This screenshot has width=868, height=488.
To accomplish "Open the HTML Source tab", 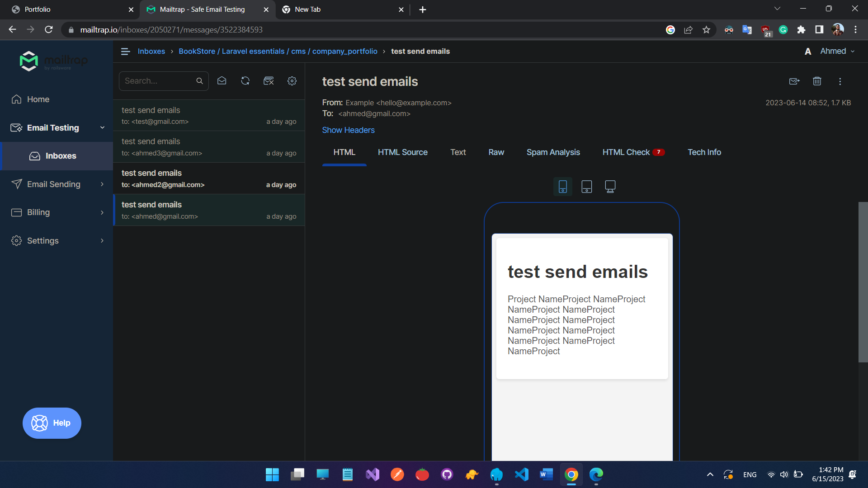I will (402, 152).
